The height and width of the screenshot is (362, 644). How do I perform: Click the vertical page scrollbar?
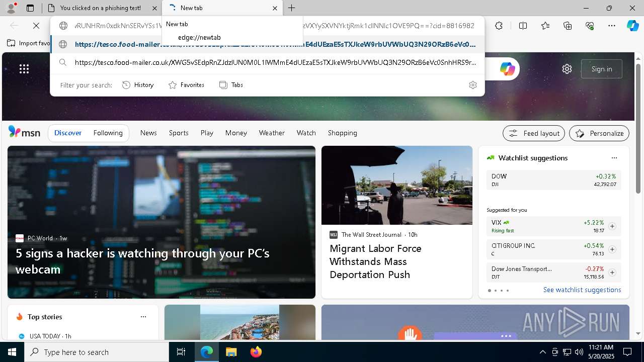pyautogui.click(x=638, y=129)
